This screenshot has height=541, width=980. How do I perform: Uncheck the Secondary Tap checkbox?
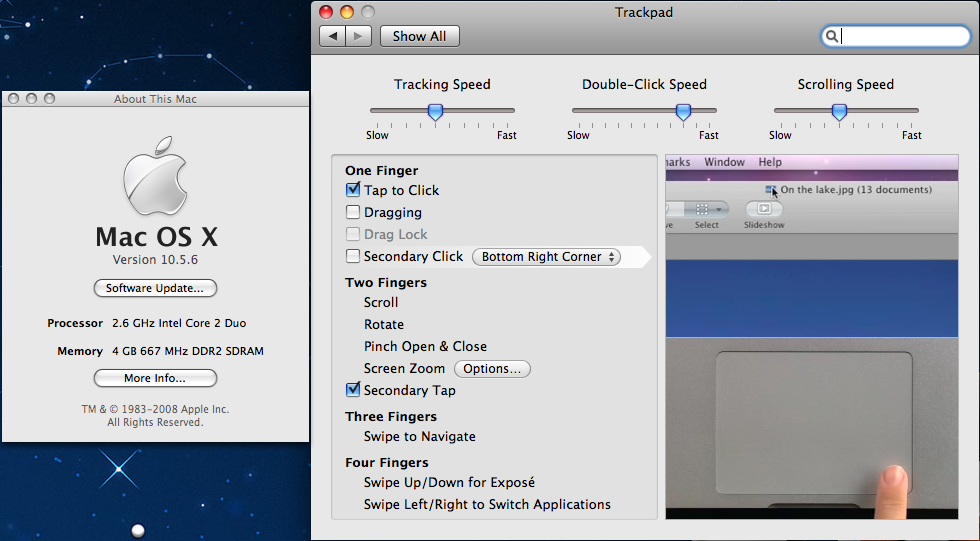click(x=353, y=390)
